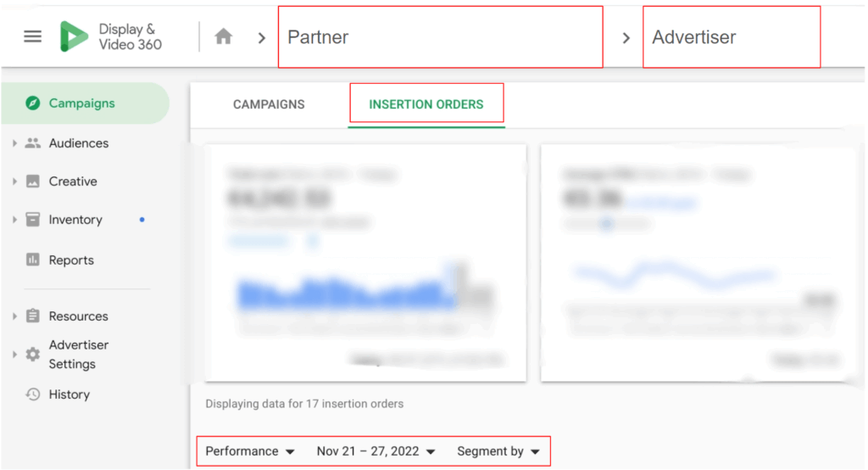Open Creative in the sidebar
This screenshot has width=868, height=470.
tap(73, 182)
